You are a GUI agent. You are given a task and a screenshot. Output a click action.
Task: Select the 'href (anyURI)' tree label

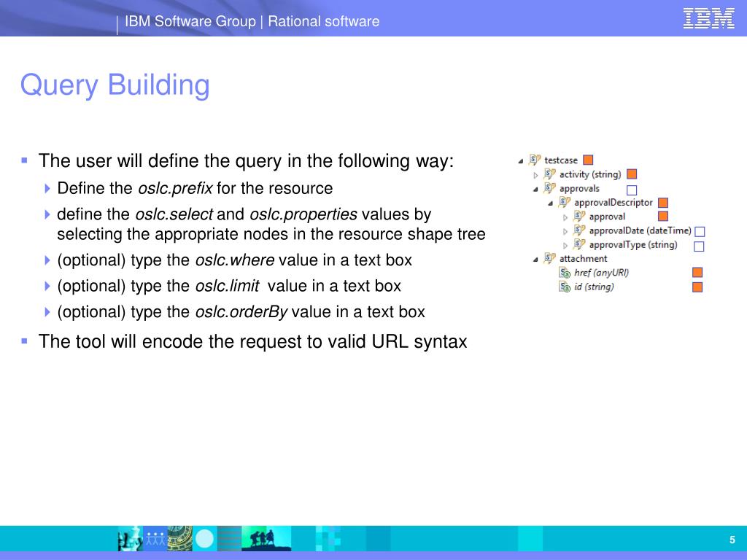[x=601, y=273]
